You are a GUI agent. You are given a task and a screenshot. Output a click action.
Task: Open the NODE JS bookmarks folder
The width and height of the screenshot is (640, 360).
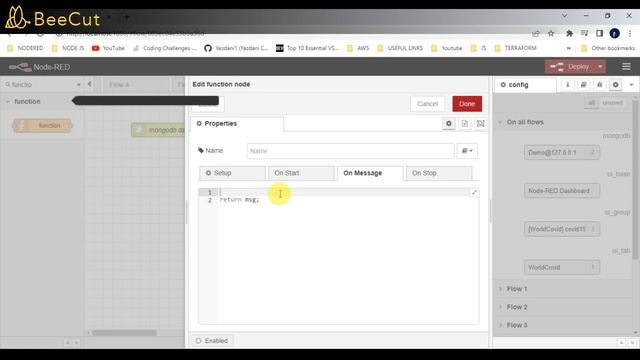pyautogui.click(x=68, y=48)
